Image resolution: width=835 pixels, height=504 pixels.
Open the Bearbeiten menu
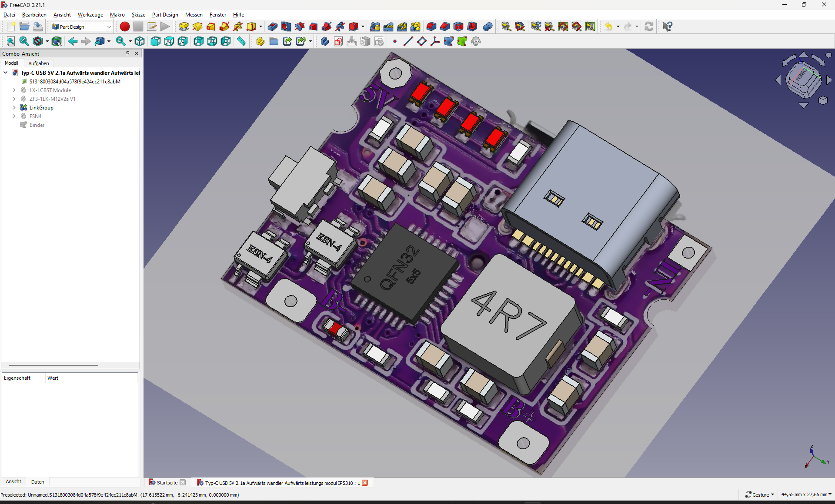pos(34,14)
